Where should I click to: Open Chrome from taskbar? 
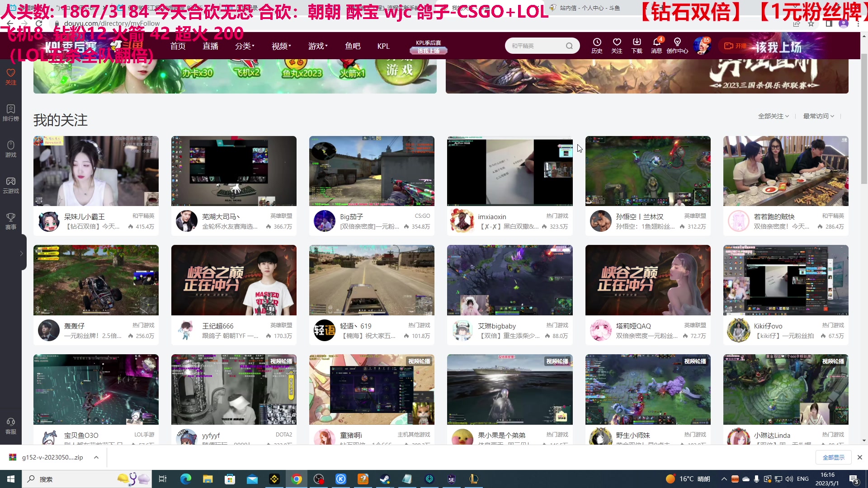tap(297, 479)
